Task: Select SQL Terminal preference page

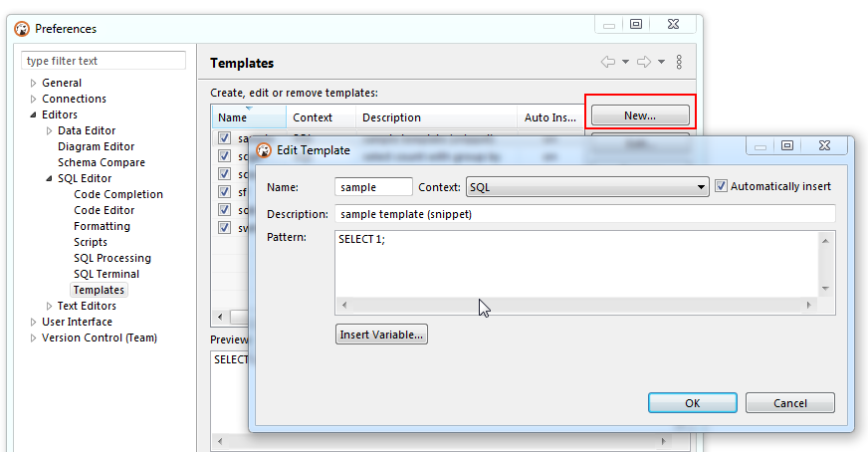Action: (107, 274)
